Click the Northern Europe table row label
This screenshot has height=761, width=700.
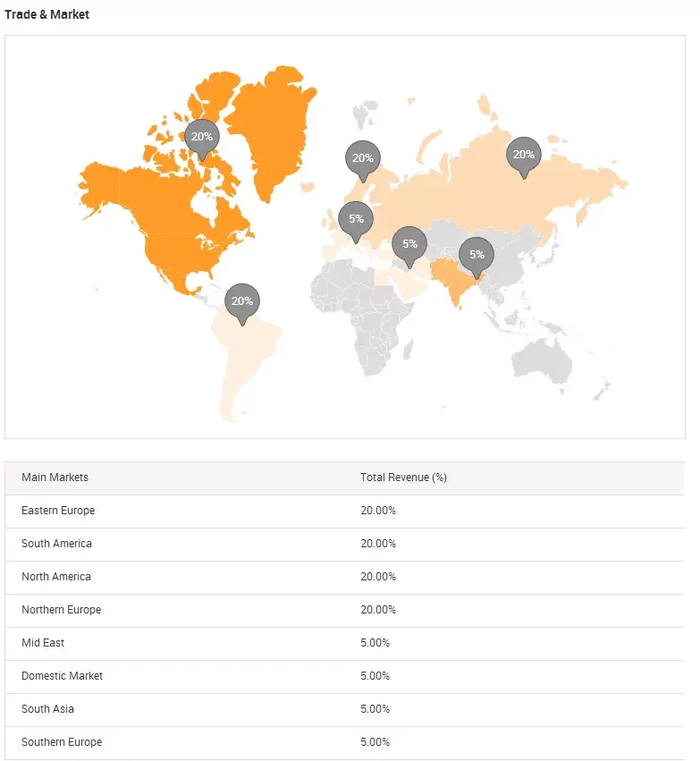(61, 610)
